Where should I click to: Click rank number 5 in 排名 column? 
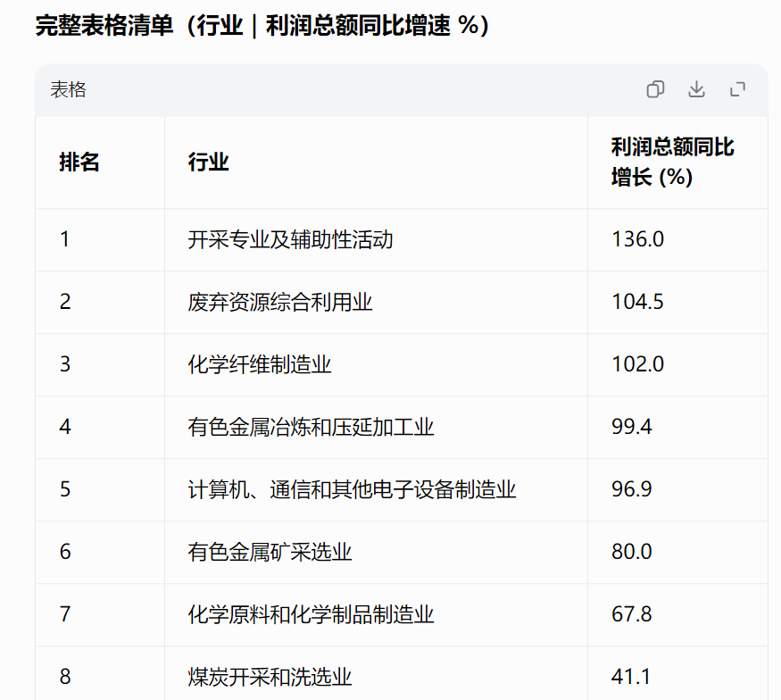(65, 489)
